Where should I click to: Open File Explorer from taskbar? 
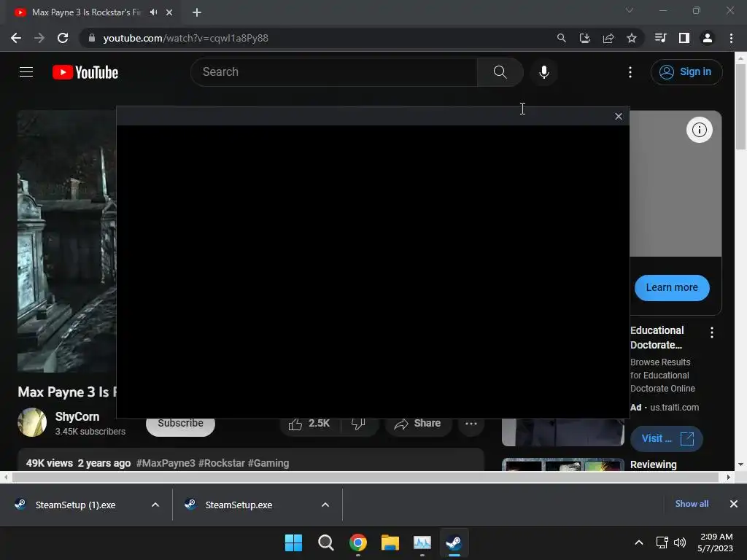pos(390,542)
